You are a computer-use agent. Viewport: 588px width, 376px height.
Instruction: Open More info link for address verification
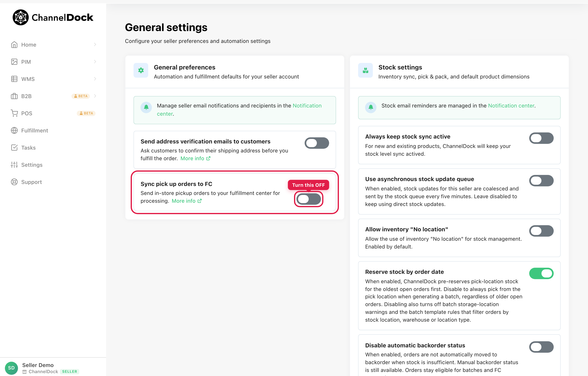(195, 158)
